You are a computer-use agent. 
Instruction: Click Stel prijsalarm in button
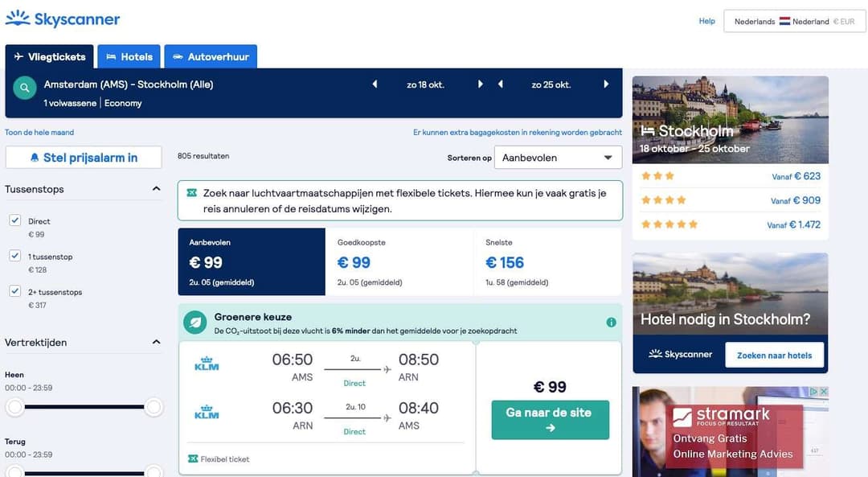coord(84,158)
